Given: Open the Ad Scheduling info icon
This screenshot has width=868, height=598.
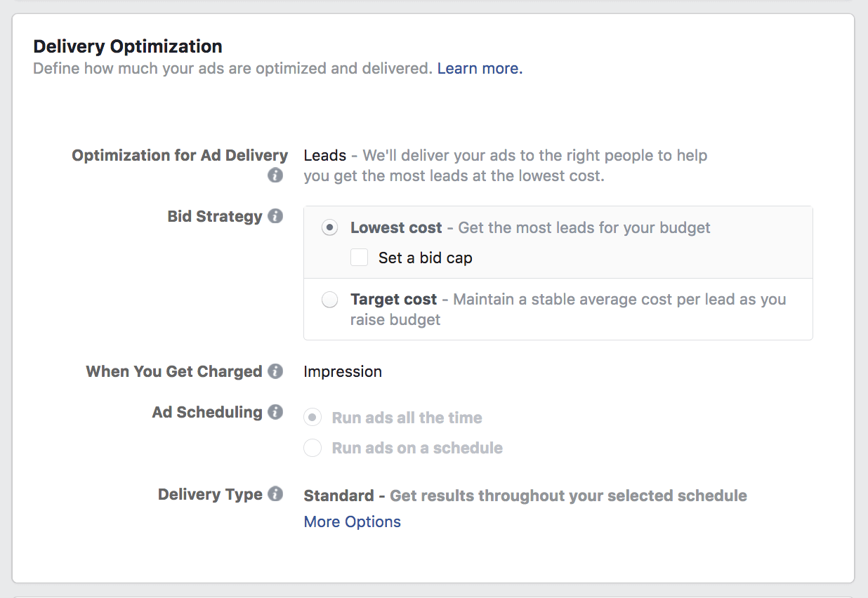Looking at the screenshot, I should point(275,412).
